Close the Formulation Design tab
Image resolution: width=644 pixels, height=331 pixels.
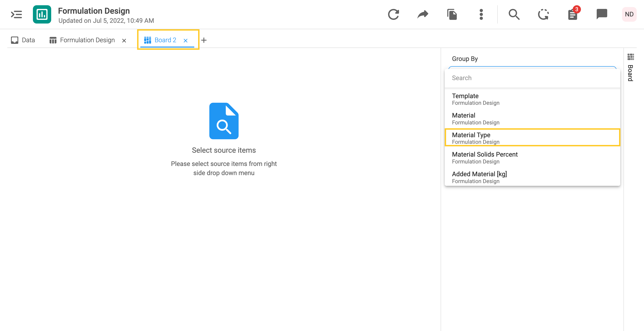click(124, 40)
